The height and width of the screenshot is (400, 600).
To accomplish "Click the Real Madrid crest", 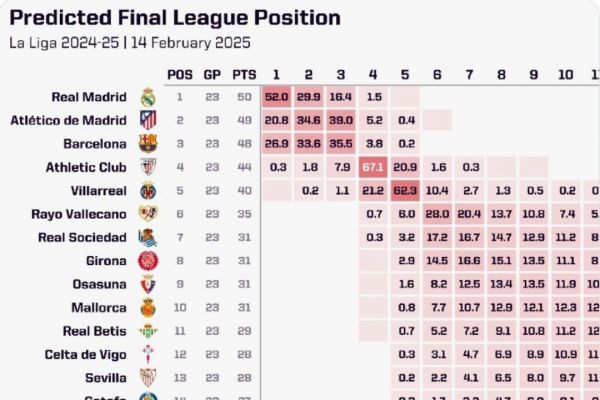I will pyautogui.click(x=148, y=97).
